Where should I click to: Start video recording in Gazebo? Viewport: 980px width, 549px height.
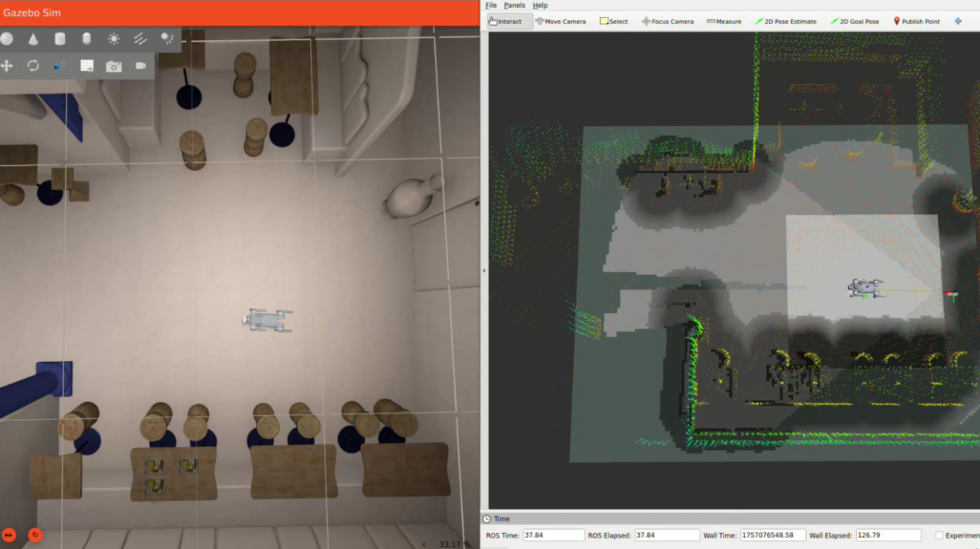[x=140, y=65]
